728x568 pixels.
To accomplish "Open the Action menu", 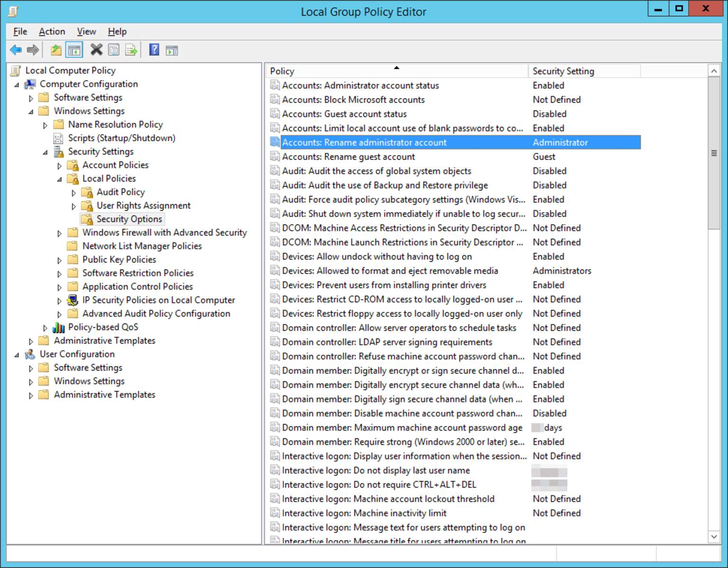I will coord(52,31).
